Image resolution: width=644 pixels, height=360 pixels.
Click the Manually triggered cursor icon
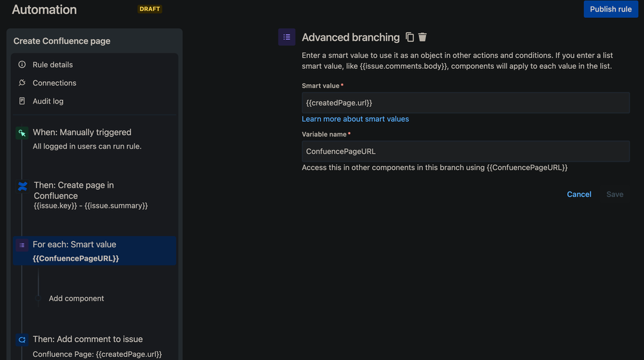point(22,133)
